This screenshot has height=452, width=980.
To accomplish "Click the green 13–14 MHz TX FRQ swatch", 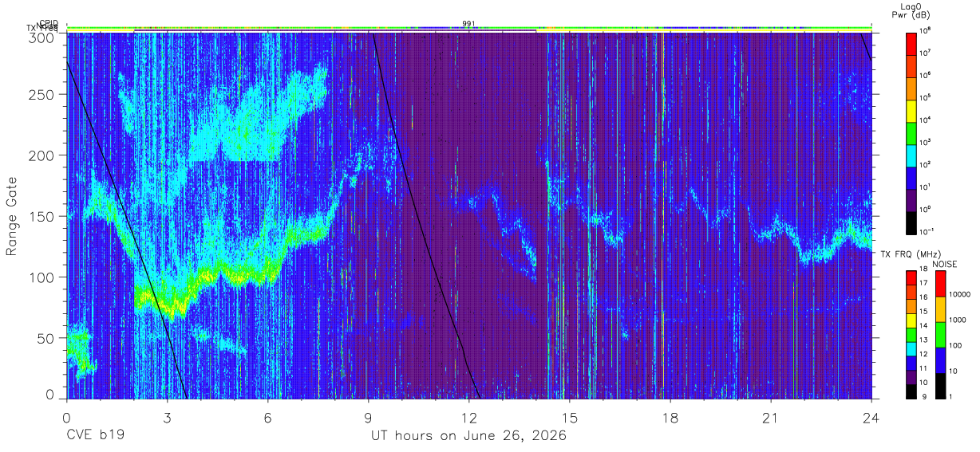I will coord(911,335).
